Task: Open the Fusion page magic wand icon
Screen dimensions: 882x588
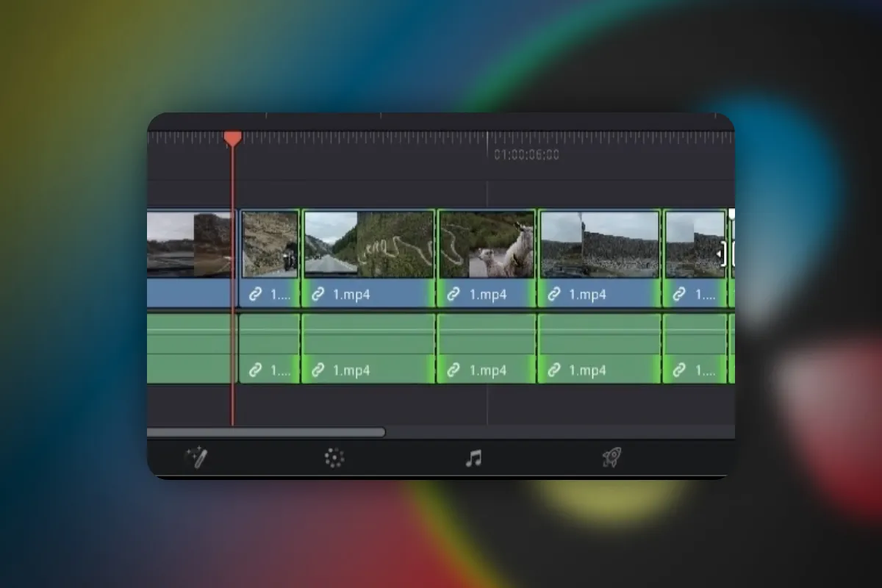Action: pyautogui.click(x=196, y=459)
